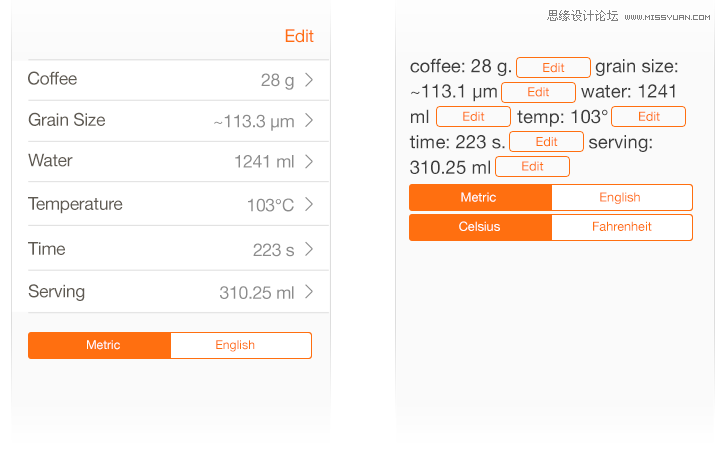
Task: Expand the Time row chevron
Action: click(309, 249)
